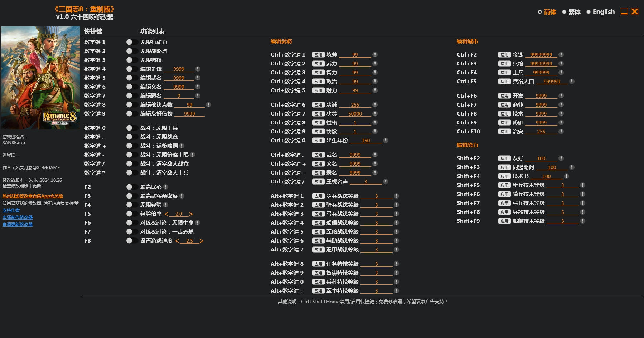Click info icon beside 船舰技术等级
Screen dimensions: 644x338
click(582, 221)
